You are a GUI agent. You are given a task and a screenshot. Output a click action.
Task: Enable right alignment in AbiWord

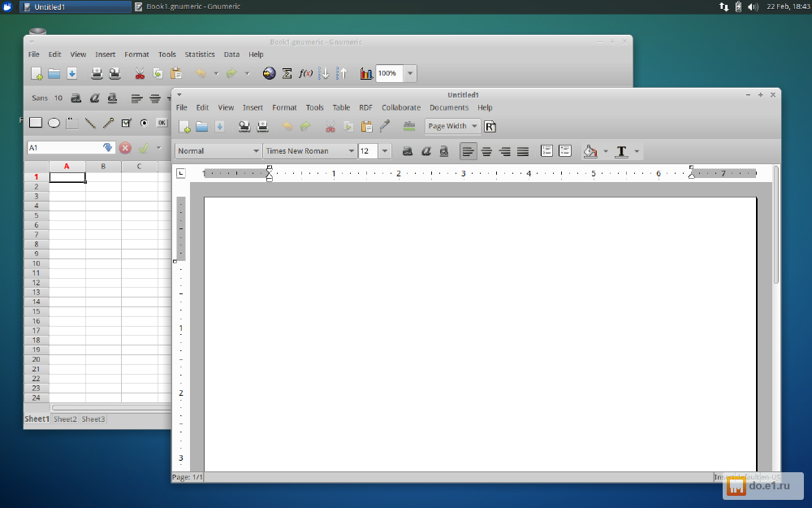pyautogui.click(x=505, y=151)
